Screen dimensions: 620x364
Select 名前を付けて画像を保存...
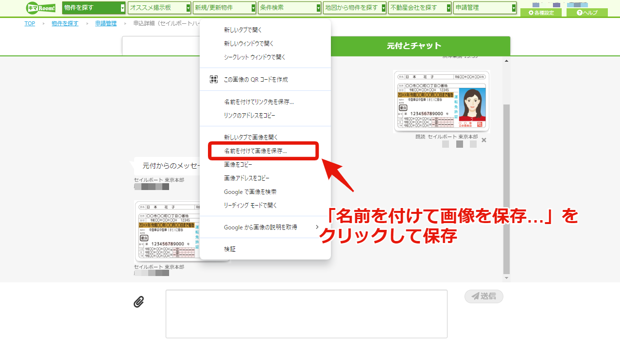coord(265,151)
